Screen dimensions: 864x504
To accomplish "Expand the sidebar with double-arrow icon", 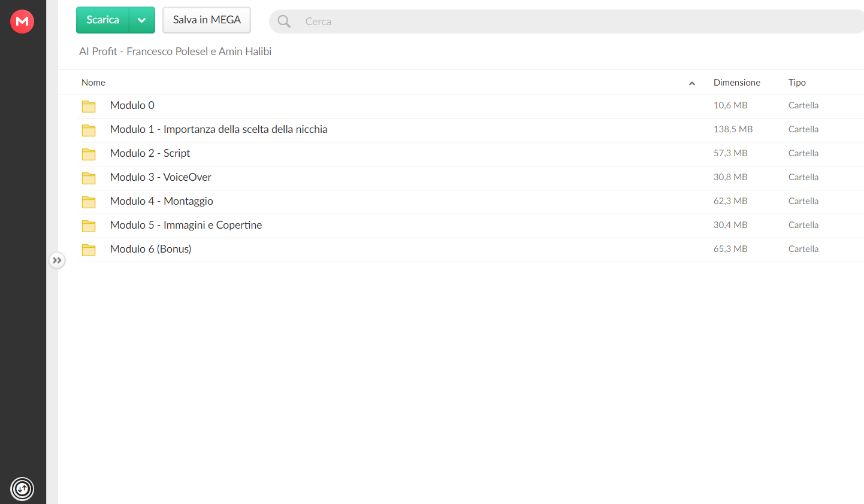I will [x=57, y=260].
